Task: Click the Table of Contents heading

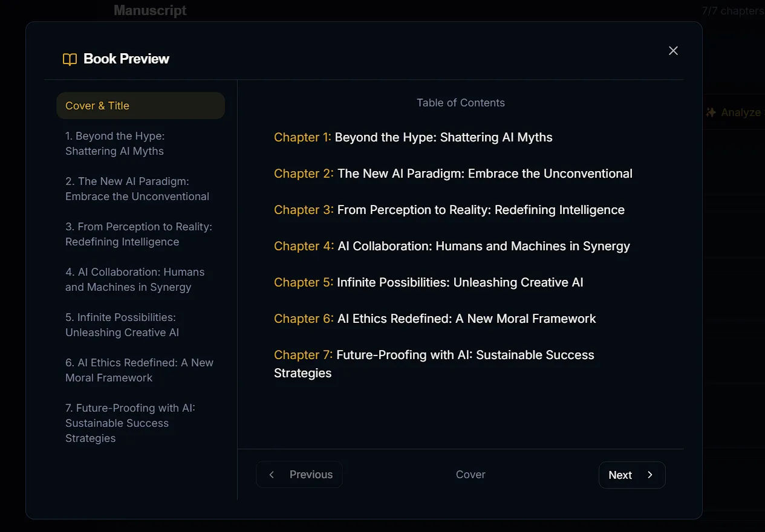Action: (461, 103)
